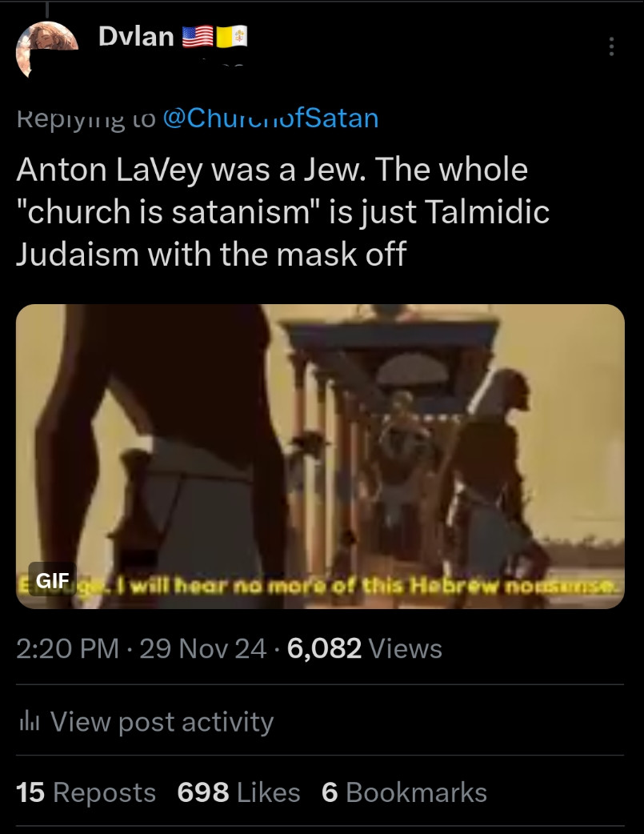
Task: Open View post activity
Action: pyautogui.click(x=145, y=721)
